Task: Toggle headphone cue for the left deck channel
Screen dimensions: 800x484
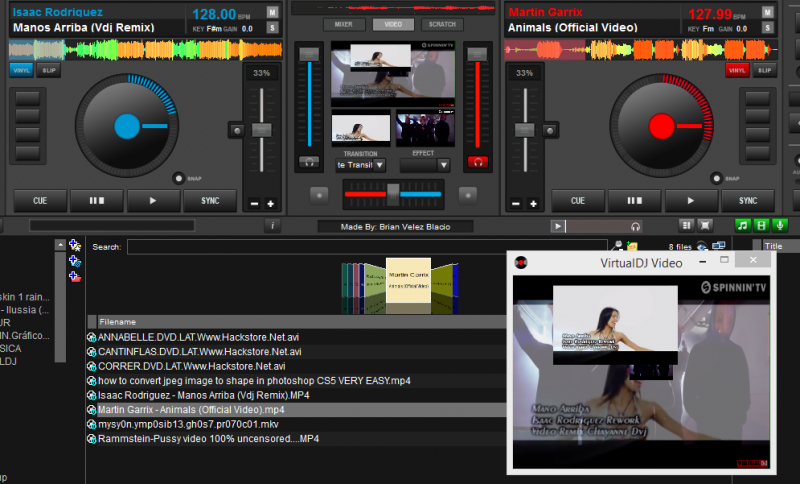Action: [x=309, y=163]
